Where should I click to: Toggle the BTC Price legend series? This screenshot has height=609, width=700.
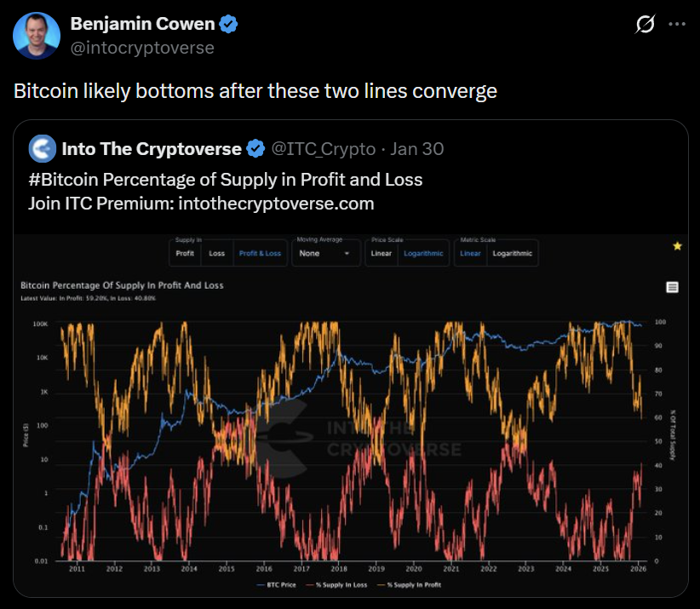pos(278,584)
